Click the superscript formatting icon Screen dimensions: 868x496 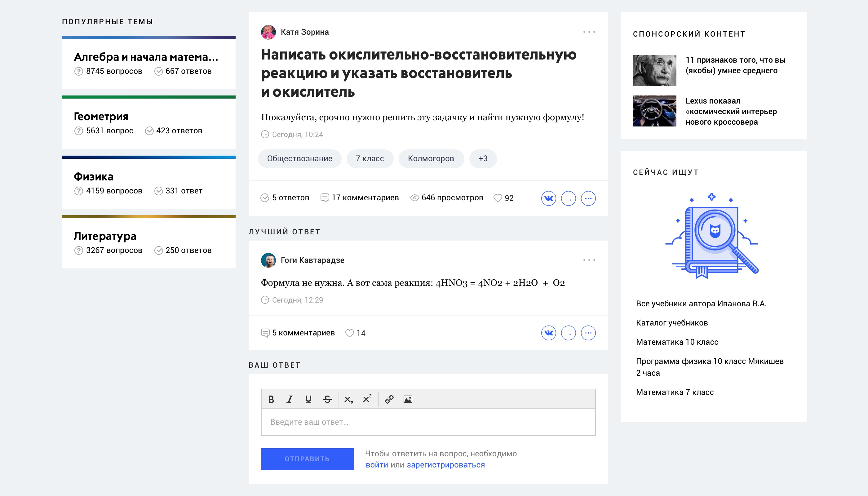click(x=367, y=399)
